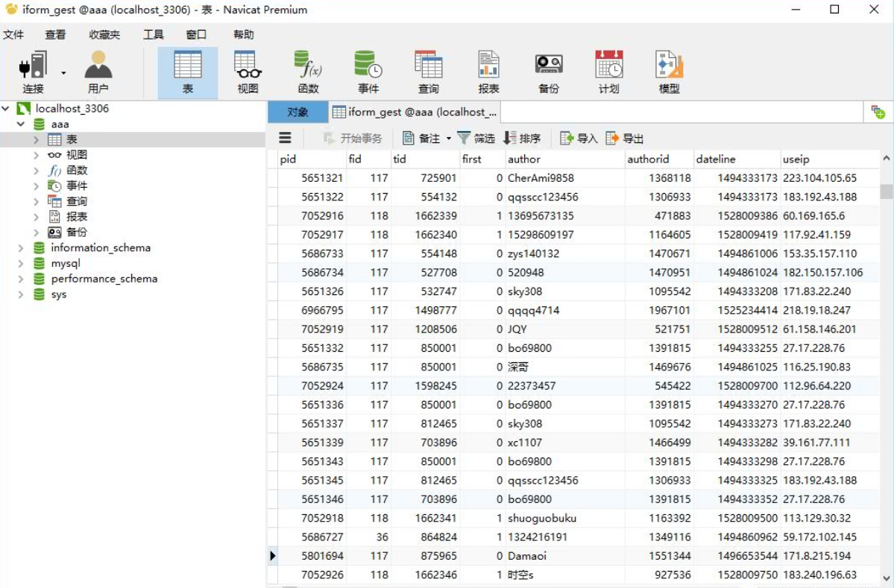The image size is (894, 588).
Task: Click the 计划 (Schedule) icon
Action: point(608,72)
